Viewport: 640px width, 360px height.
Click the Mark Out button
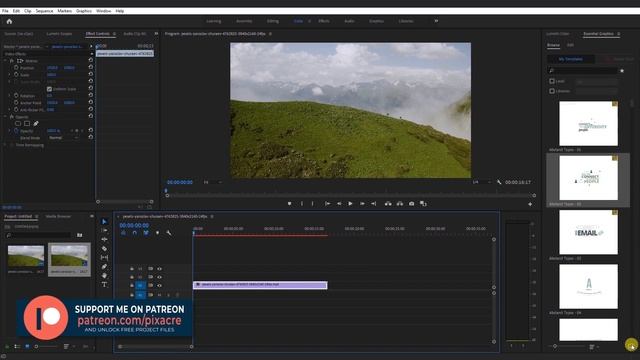(313, 204)
